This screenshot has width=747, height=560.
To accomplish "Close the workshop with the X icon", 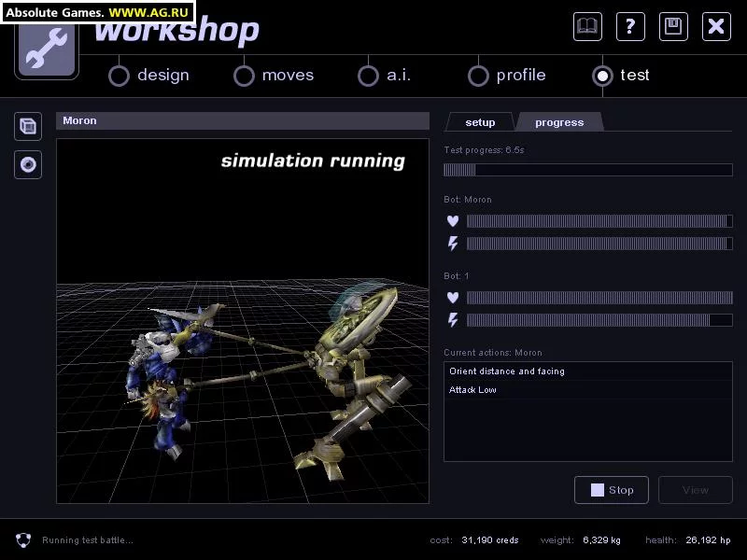I will click(716, 27).
